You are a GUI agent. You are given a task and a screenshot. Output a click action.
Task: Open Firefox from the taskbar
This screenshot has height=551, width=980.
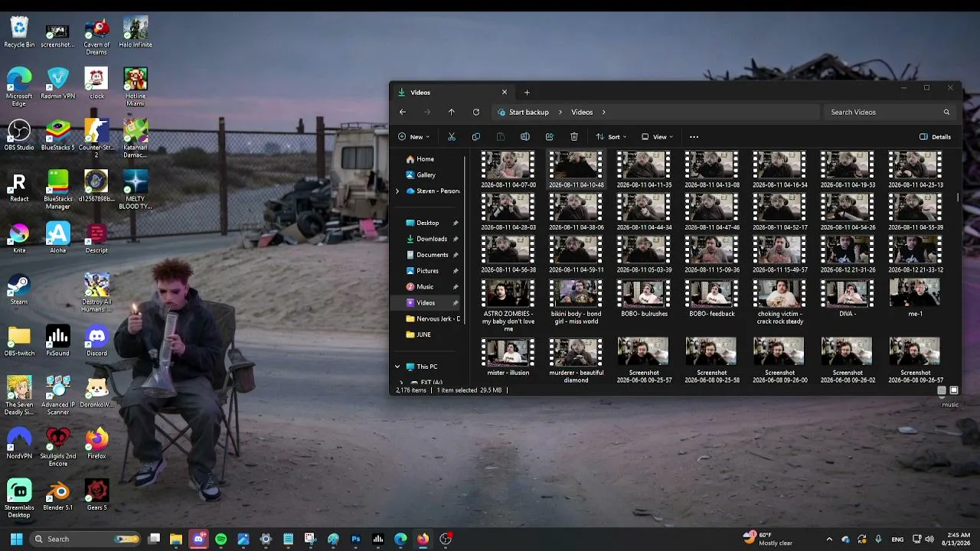pyautogui.click(x=423, y=539)
